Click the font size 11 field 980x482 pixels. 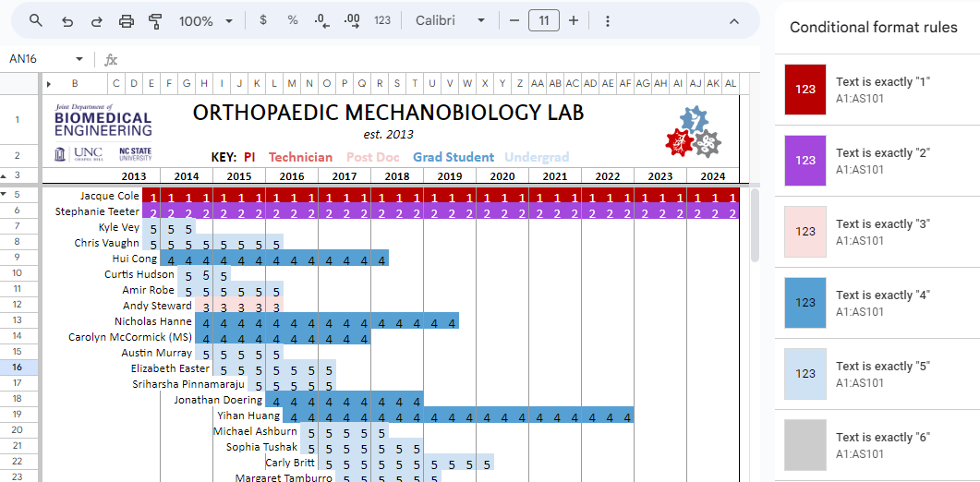click(544, 20)
